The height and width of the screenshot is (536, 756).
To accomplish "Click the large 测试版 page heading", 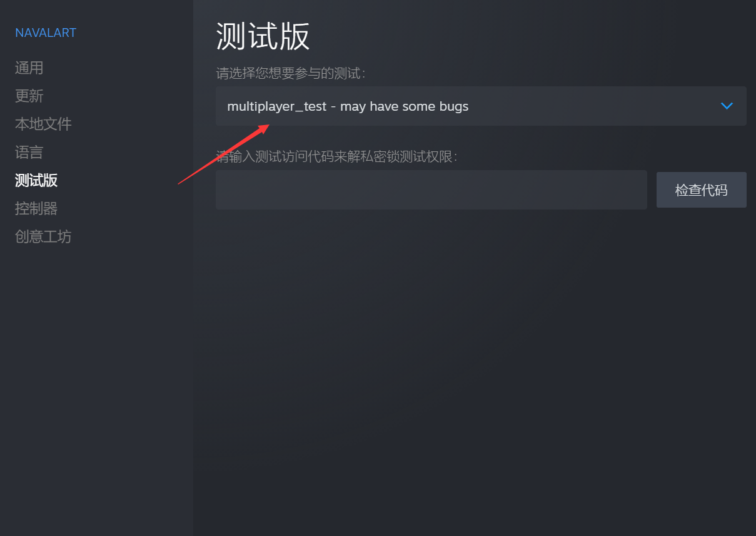I will [x=263, y=36].
